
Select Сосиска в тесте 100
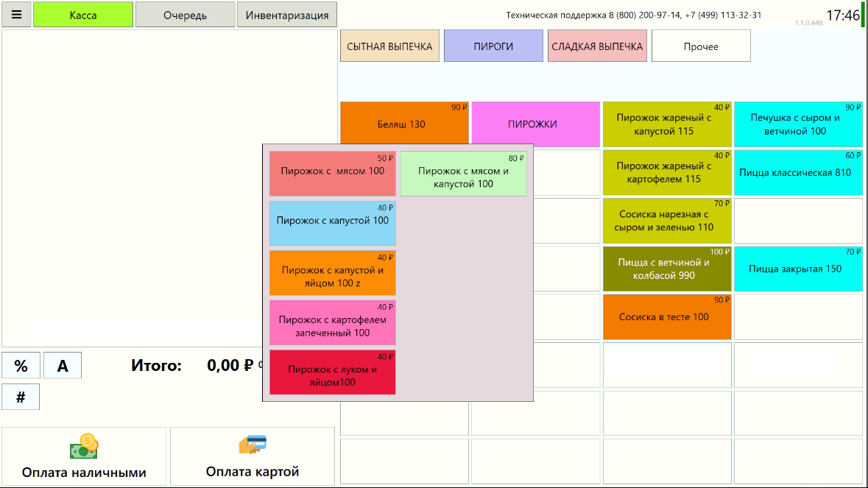(667, 317)
